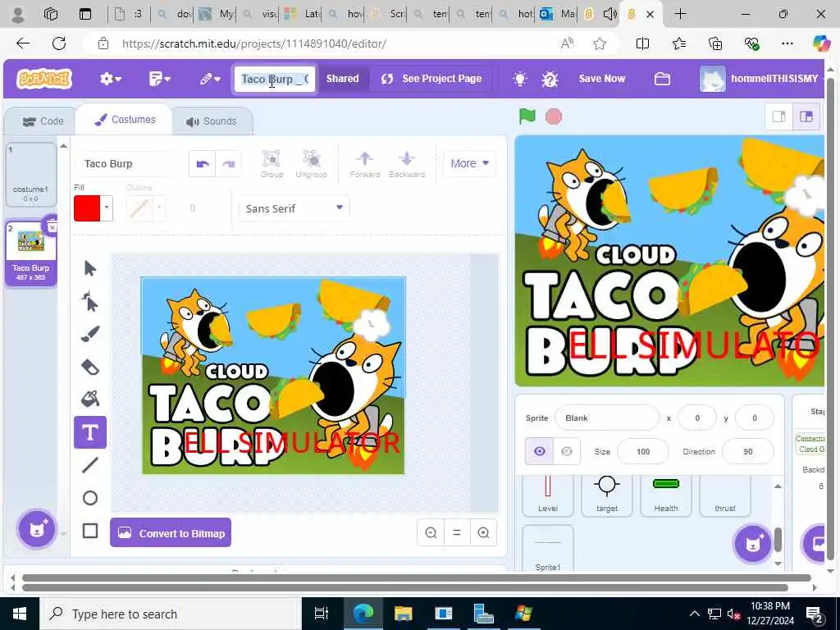Select the Rectangle tool

(x=90, y=531)
